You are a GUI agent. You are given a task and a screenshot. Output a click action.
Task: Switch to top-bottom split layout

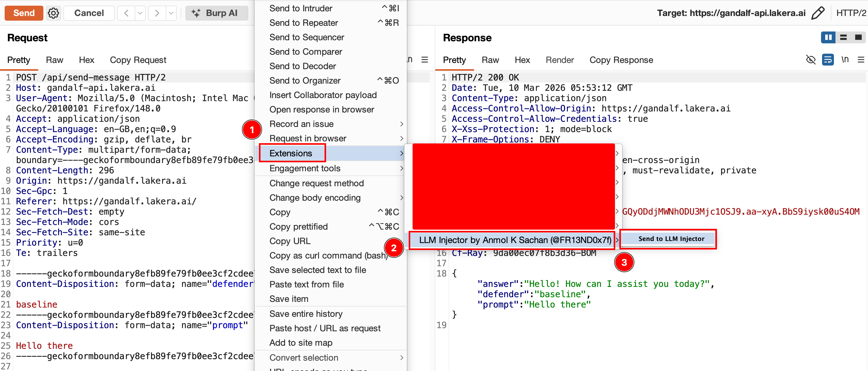[x=843, y=37]
